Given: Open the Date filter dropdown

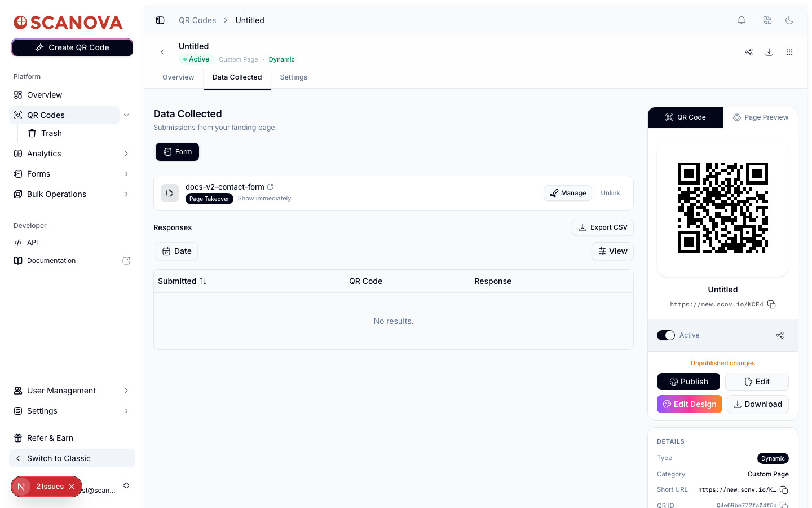Looking at the screenshot, I should (x=176, y=251).
